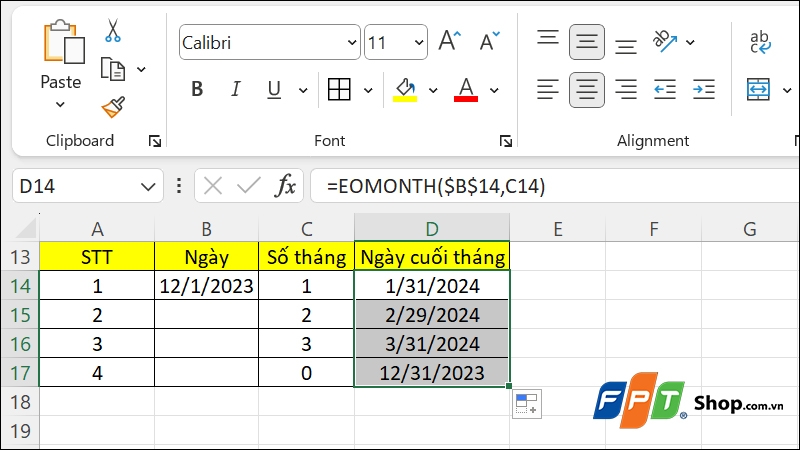Screen dimensions: 800x450
Task: Select row 13 header
Action: coord(20,257)
